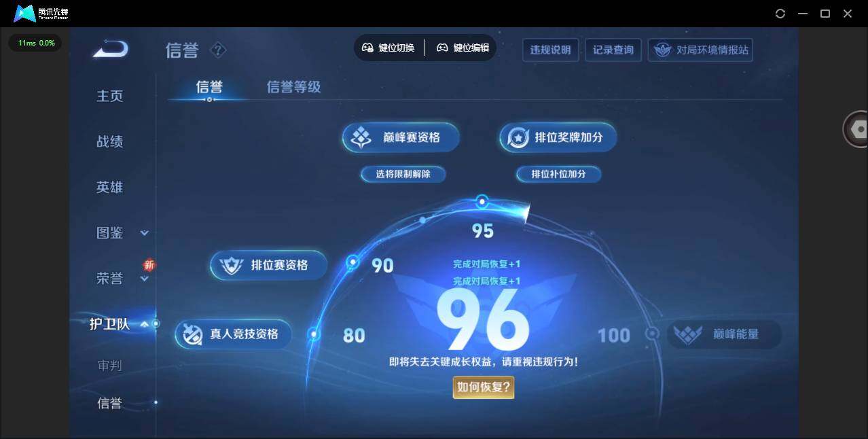868x439 pixels.
Task: Open 违规说明 violation rules
Action: (550, 50)
